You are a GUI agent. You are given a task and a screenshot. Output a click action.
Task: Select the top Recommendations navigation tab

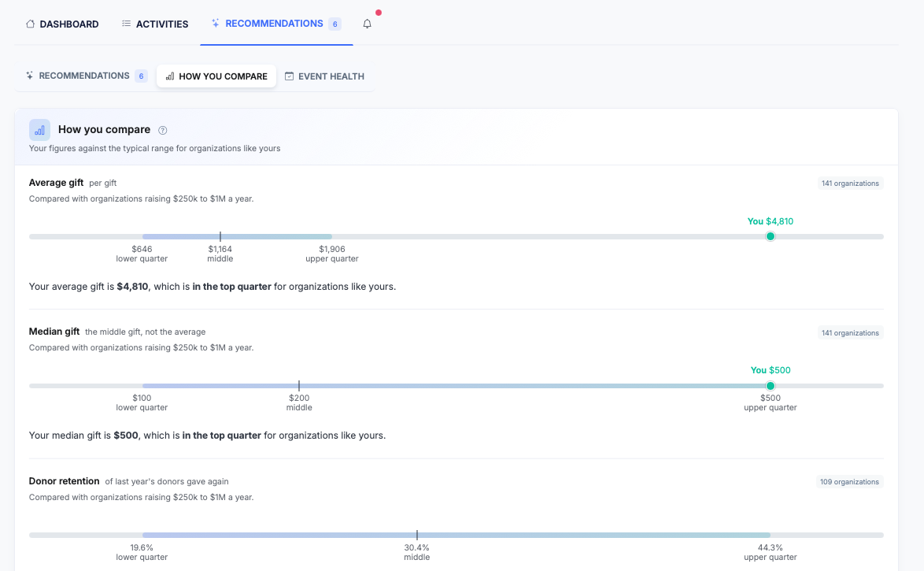click(276, 24)
